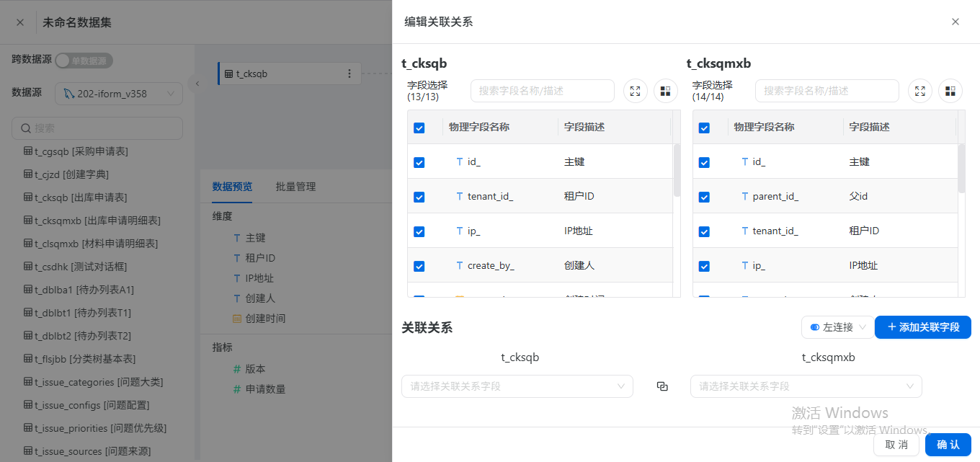This screenshot has width=980, height=462.
Task: Click 添加关联字段 button
Action: [x=923, y=327]
